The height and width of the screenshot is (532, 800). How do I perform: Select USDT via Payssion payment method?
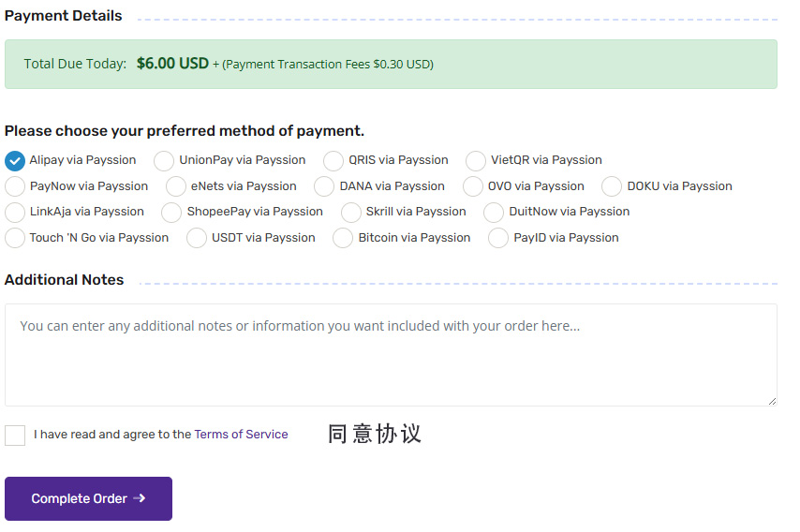(197, 238)
